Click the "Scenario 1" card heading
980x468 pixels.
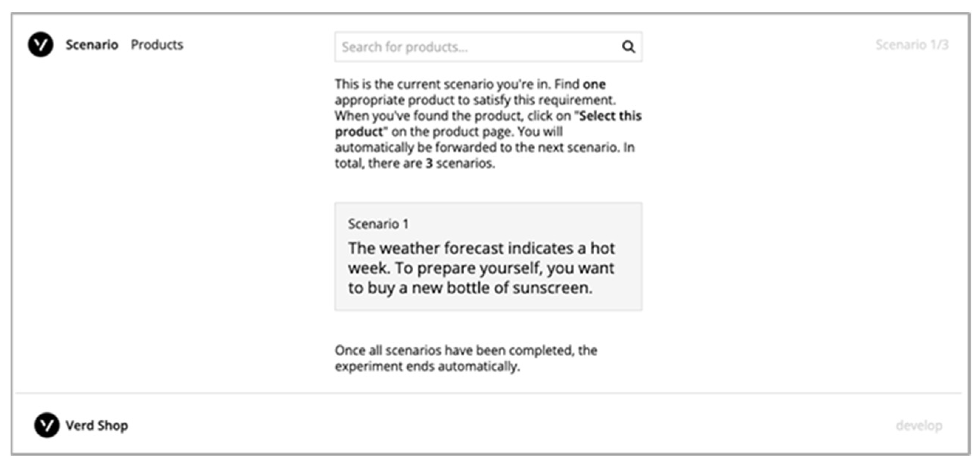(x=378, y=224)
